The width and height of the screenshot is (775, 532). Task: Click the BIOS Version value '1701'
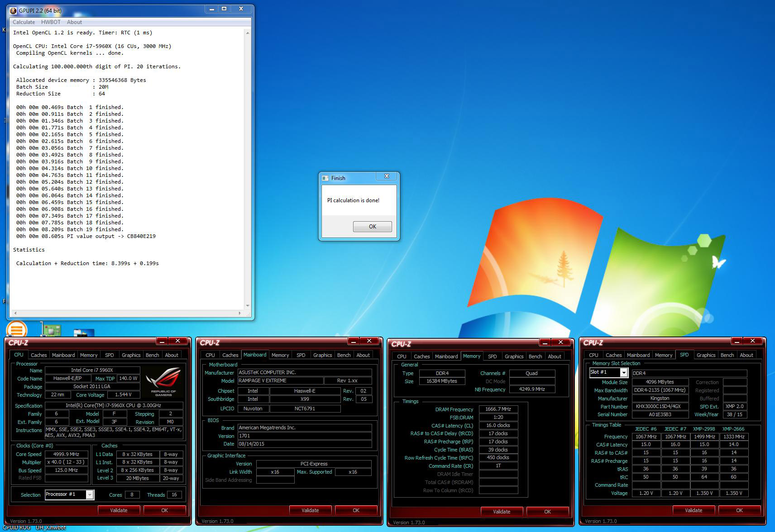pos(305,436)
